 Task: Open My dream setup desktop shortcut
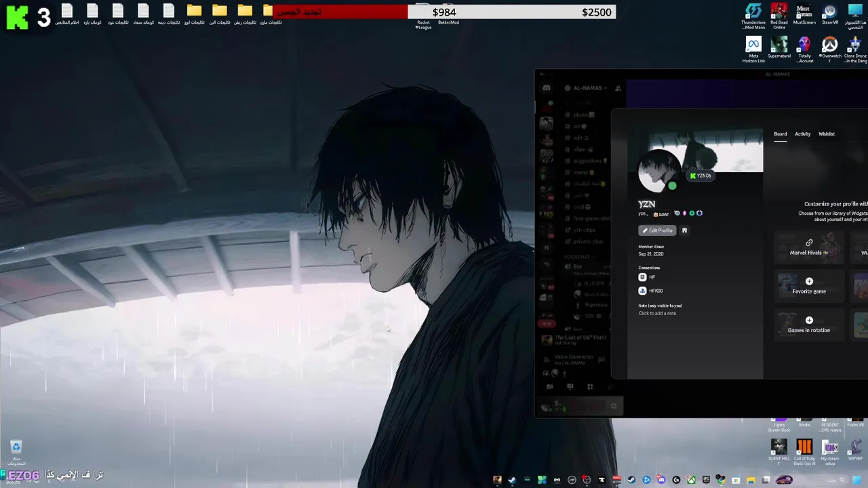[x=830, y=452]
